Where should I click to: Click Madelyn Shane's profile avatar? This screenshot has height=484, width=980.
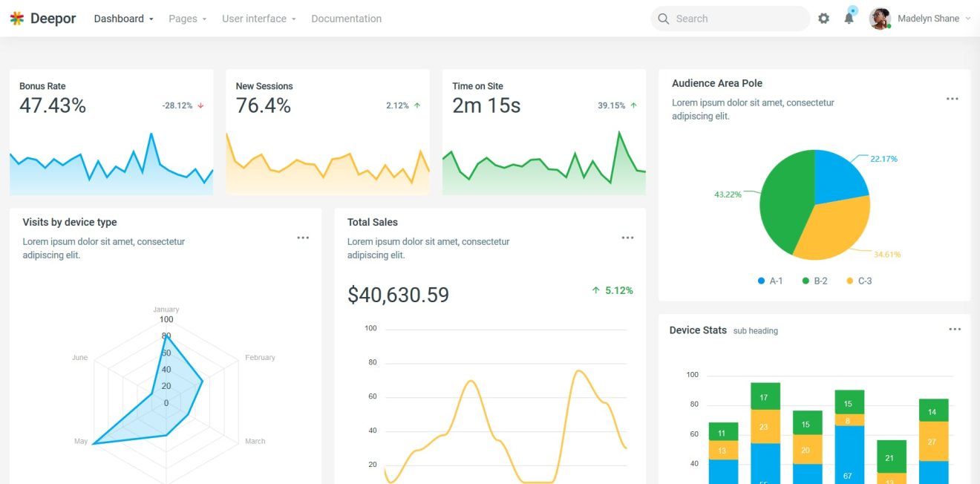(881, 18)
